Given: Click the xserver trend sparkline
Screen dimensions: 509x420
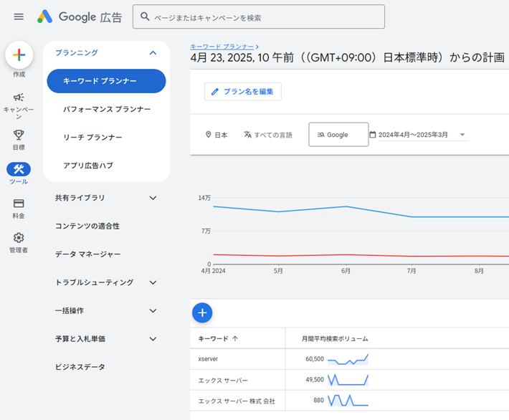Looking at the screenshot, I should click(x=348, y=359).
